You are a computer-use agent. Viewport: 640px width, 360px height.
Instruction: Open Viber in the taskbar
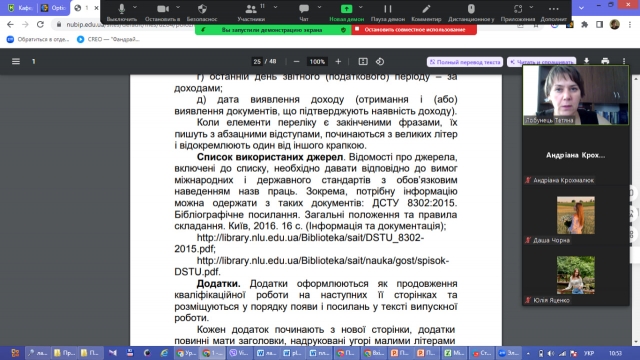pyautogui.click(x=239, y=353)
